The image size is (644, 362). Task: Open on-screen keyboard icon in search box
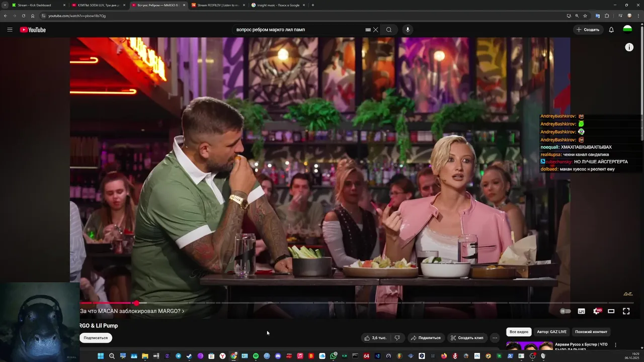point(368,30)
